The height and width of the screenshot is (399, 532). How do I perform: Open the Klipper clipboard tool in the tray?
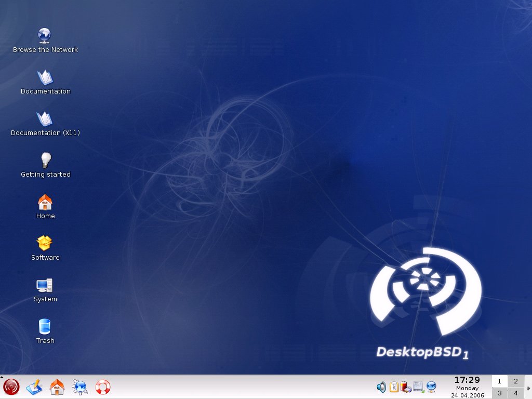point(393,387)
